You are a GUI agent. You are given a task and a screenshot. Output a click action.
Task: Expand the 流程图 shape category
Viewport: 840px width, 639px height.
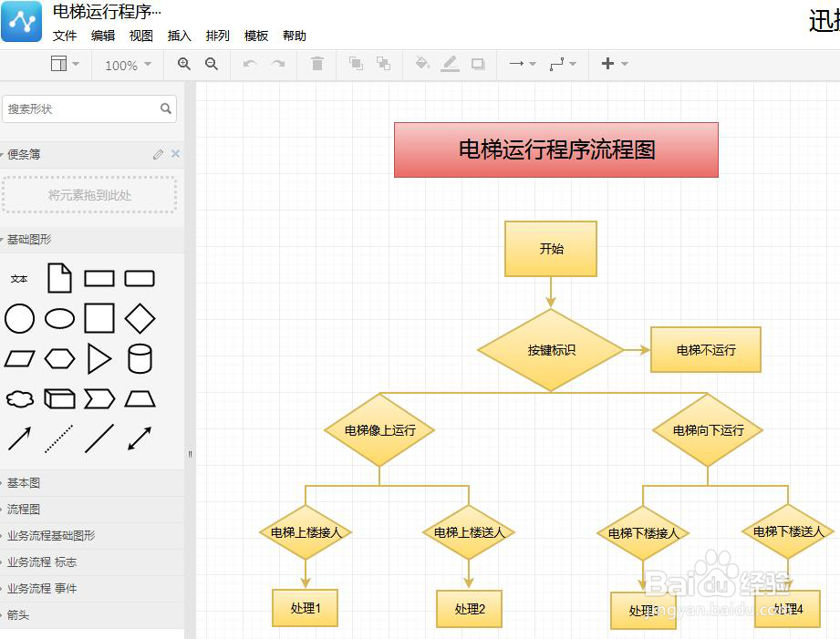point(26,509)
